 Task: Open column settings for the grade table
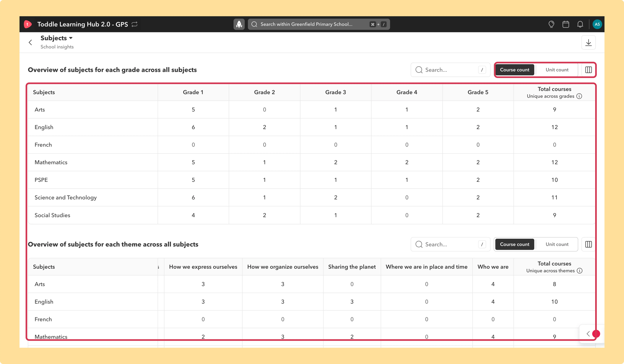pyautogui.click(x=588, y=70)
